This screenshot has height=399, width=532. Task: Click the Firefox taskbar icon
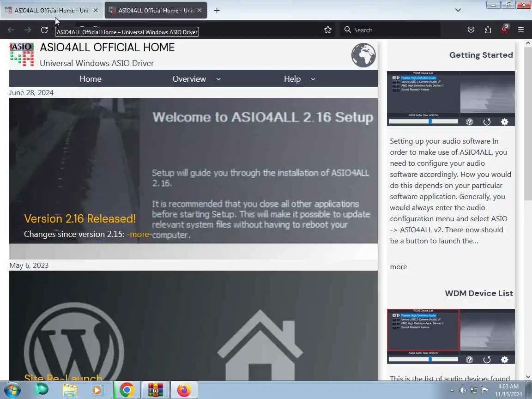(x=184, y=390)
